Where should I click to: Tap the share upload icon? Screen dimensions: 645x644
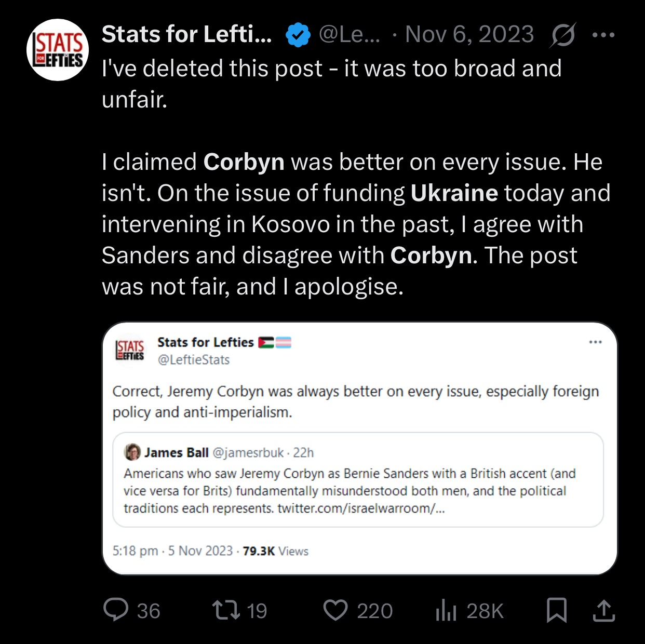(x=603, y=610)
